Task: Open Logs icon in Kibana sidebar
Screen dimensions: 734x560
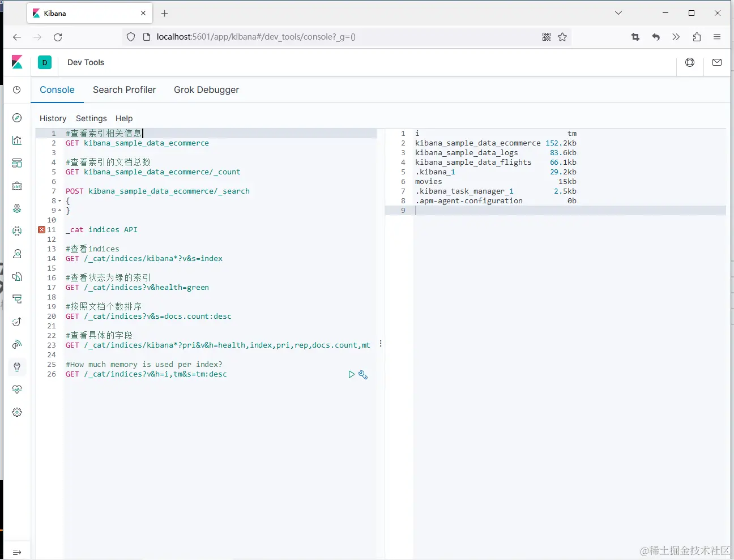Action: 17,276
